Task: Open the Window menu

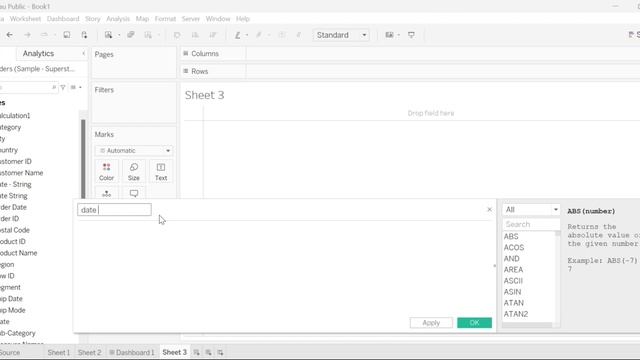Action: (x=218, y=19)
